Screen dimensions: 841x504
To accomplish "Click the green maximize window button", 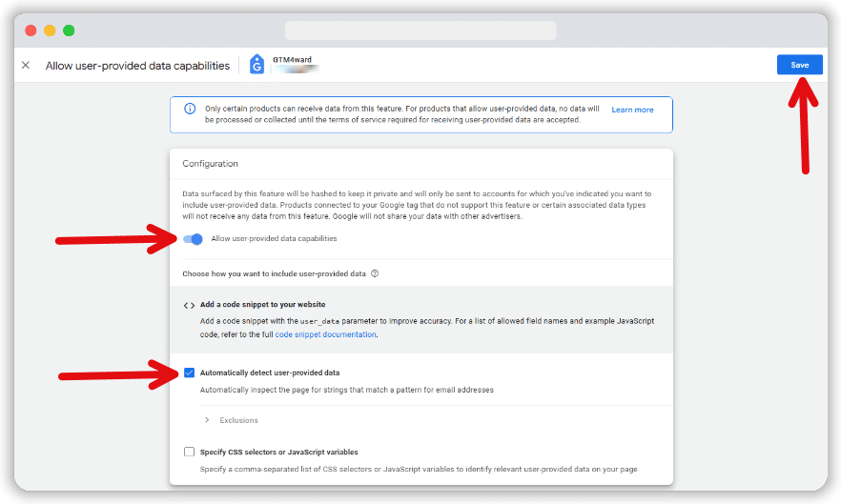I will (69, 30).
